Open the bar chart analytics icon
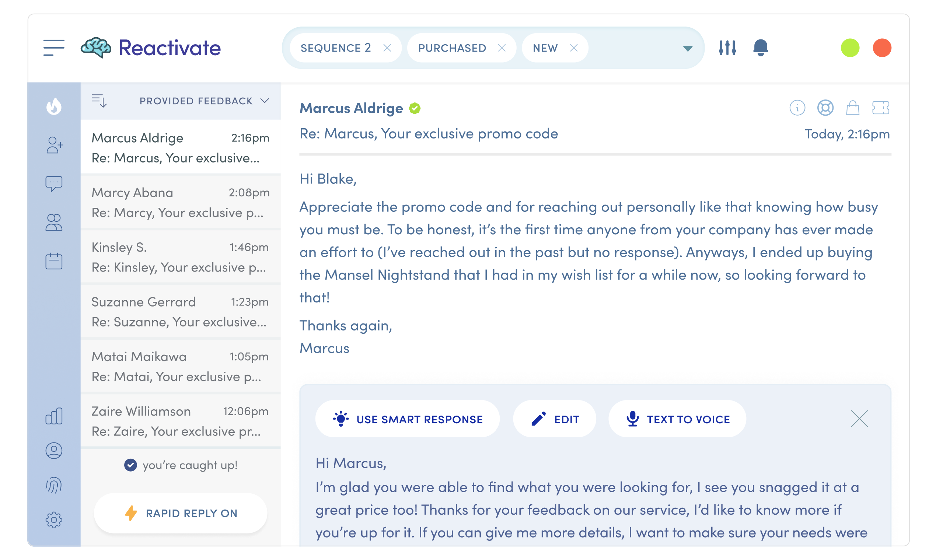Screen dimensions: 936x560 tap(54, 416)
